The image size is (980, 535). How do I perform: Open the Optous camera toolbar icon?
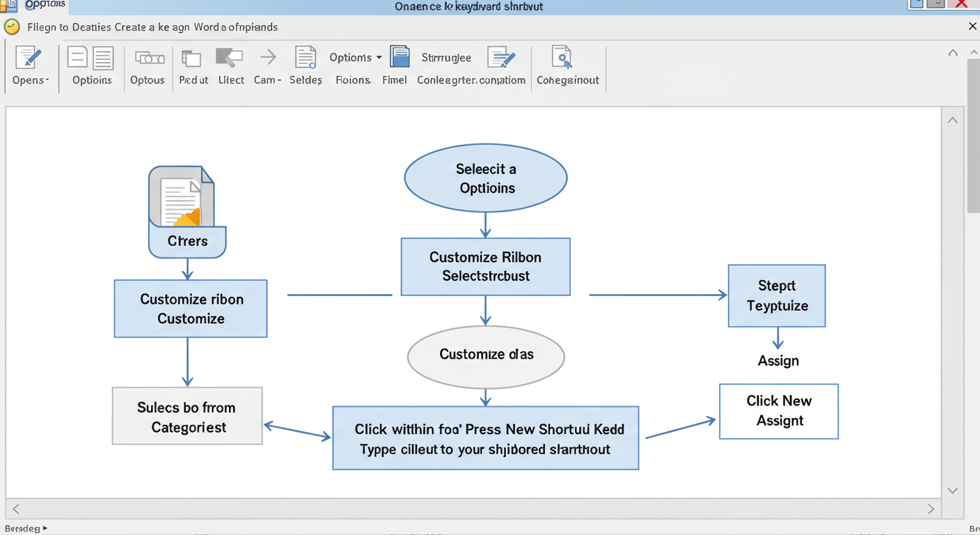(148, 59)
